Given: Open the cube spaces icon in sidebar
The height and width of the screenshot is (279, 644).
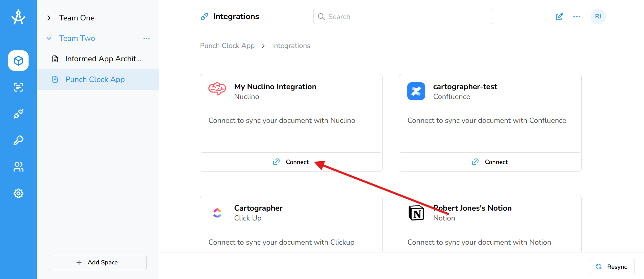Looking at the screenshot, I should [18, 61].
